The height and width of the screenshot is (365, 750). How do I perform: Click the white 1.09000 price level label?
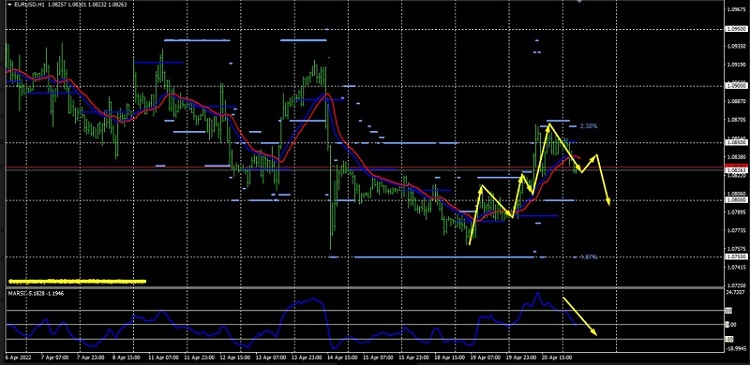[736, 86]
